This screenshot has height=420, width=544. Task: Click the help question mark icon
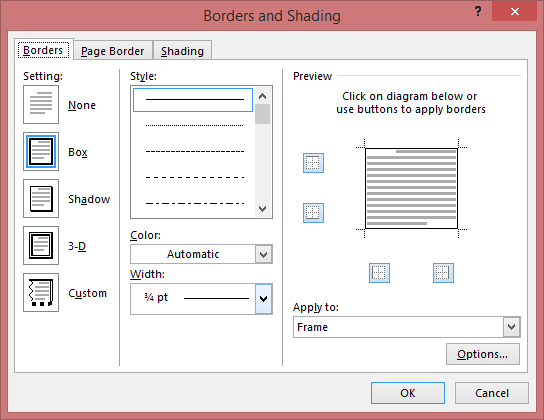click(x=478, y=12)
